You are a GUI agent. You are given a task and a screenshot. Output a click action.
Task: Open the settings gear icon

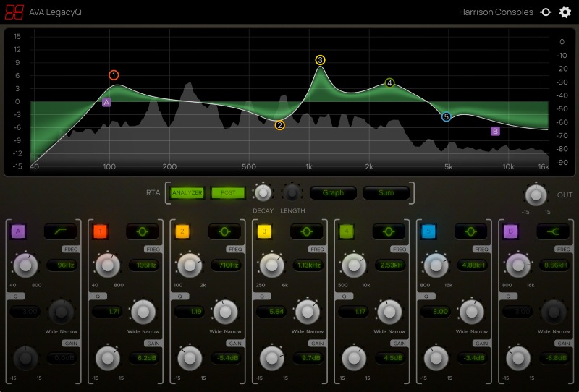point(565,12)
